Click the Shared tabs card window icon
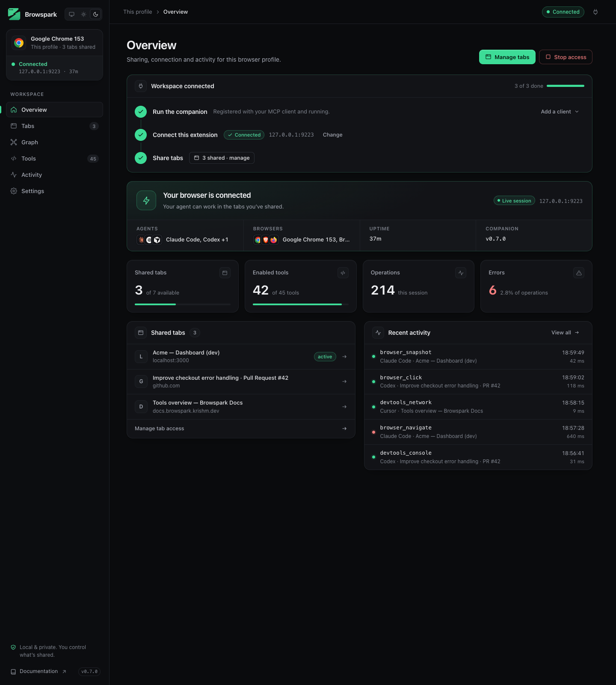 [225, 273]
